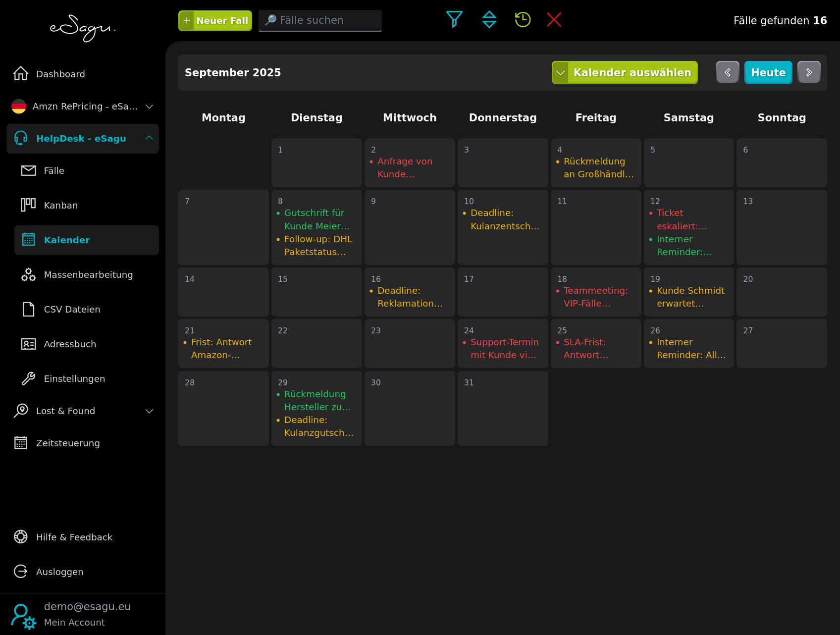The image size is (840, 635).
Task: Go to the Dashboard
Action: [60, 74]
